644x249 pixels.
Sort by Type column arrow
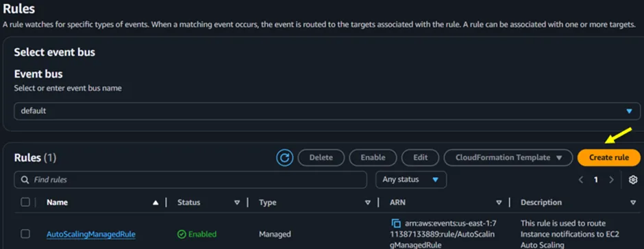(x=368, y=202)
